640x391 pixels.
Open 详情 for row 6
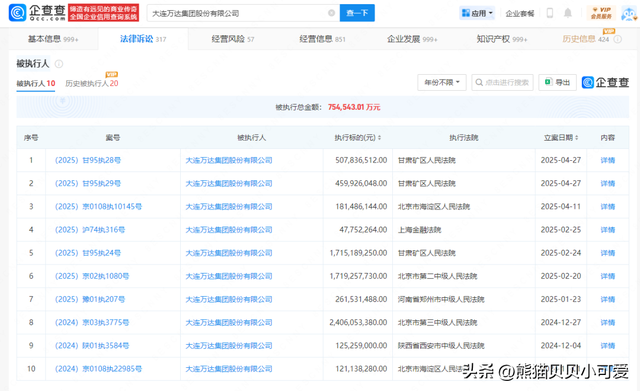point(607,276)
